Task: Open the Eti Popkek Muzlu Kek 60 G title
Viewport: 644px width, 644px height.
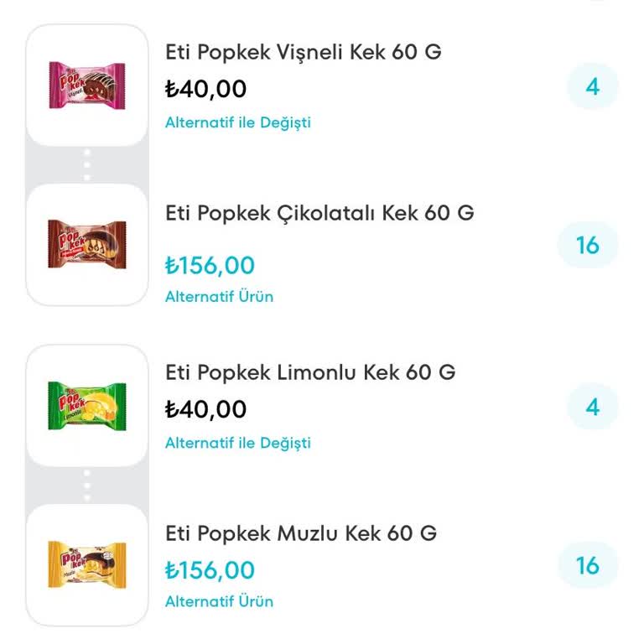Action: (301, 532)
